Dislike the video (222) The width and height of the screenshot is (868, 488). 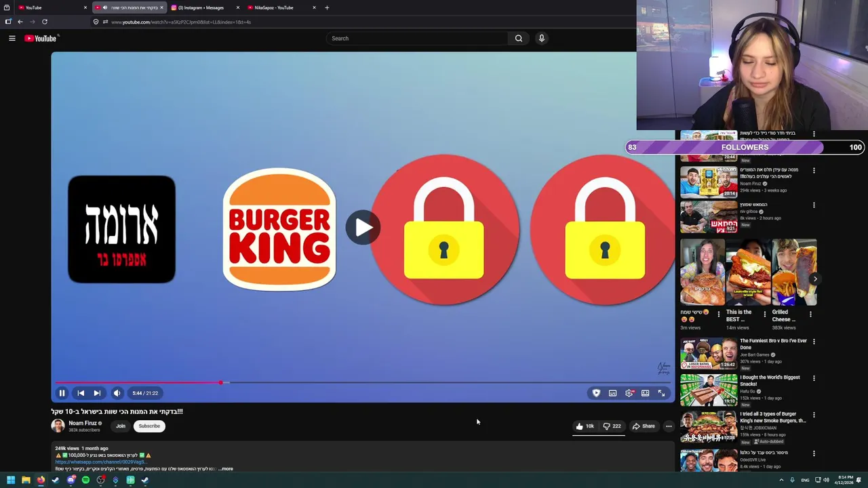[612, 426]
